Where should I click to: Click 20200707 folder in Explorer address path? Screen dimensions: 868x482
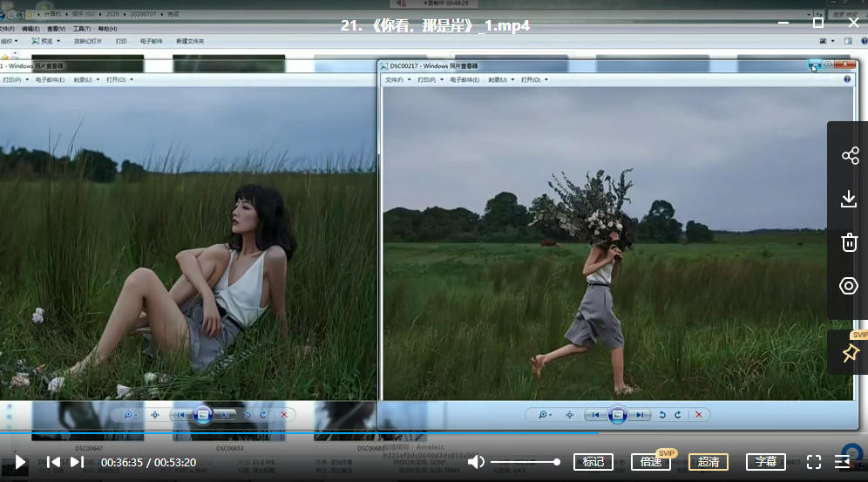coord(143,14)
